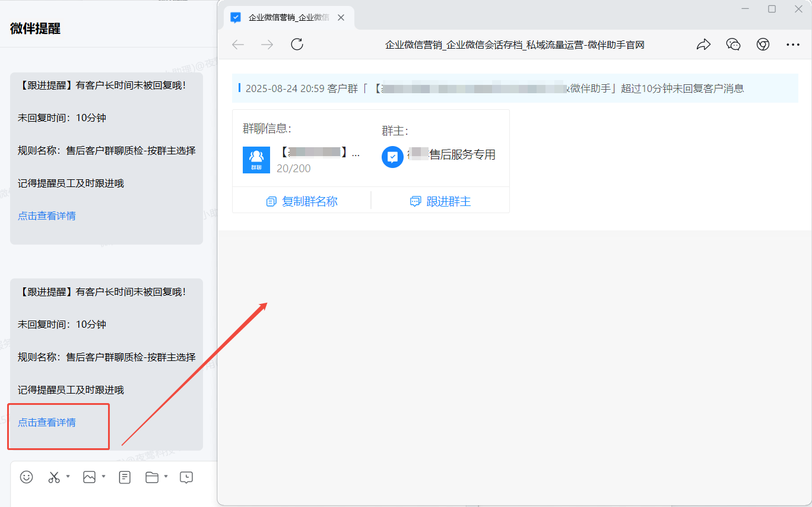Go back with the browser back arrow
Viewport: 812px width, 507px height.
238,45
